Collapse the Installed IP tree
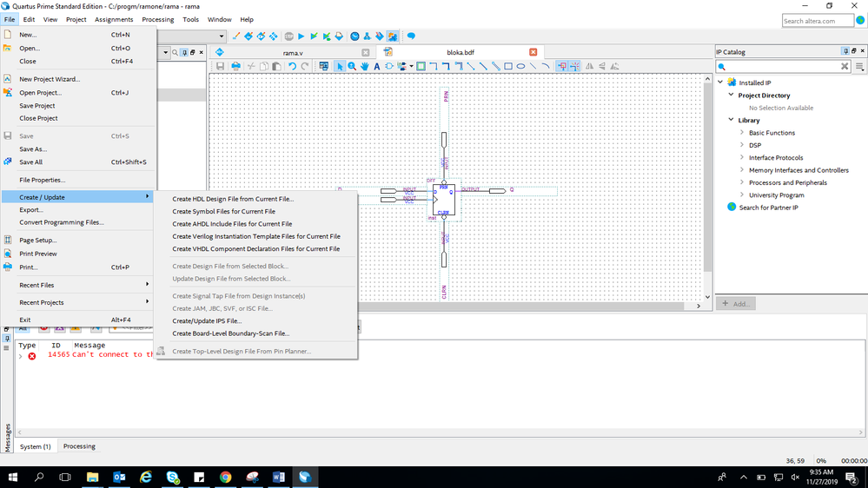Screen dimensions: 868x488 (720, 82)
